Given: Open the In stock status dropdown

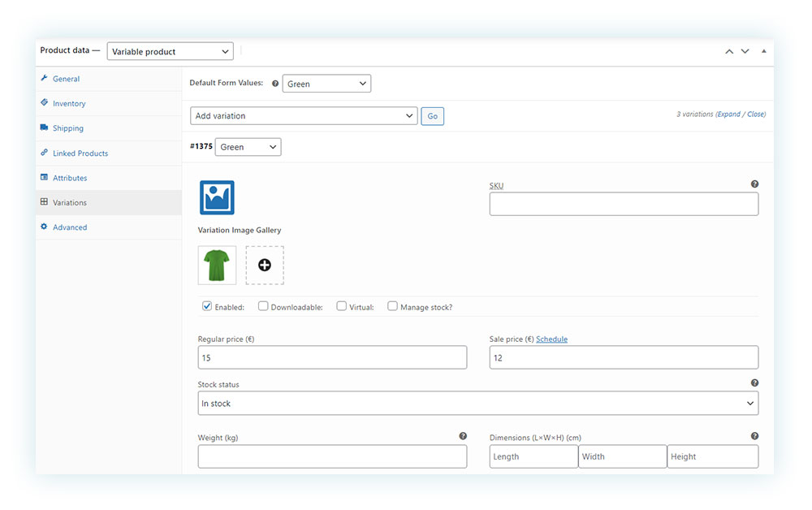Looking at the screenshot, I should coord(478,404).
